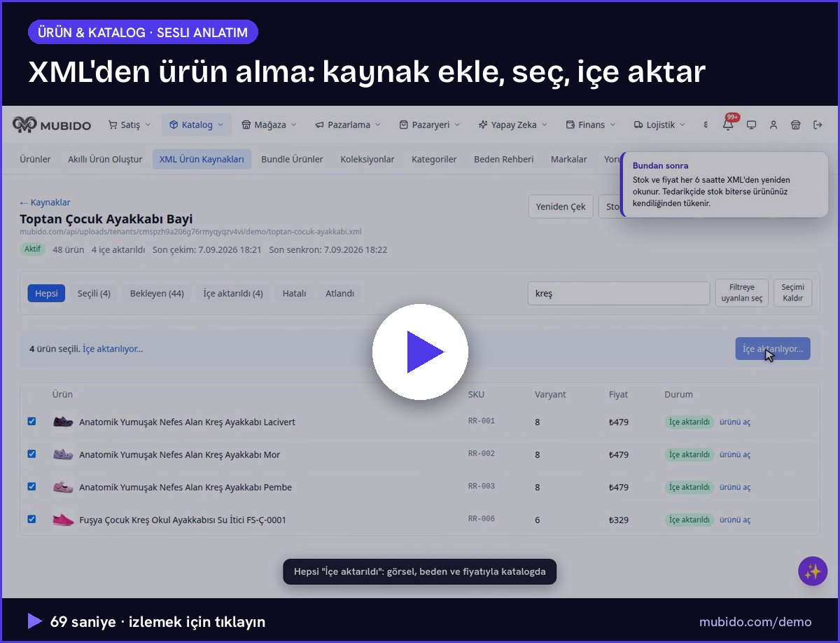Expand the Mağaza menu chevron
The height and width of the screenshot is (643, 840).
point(293,125)
